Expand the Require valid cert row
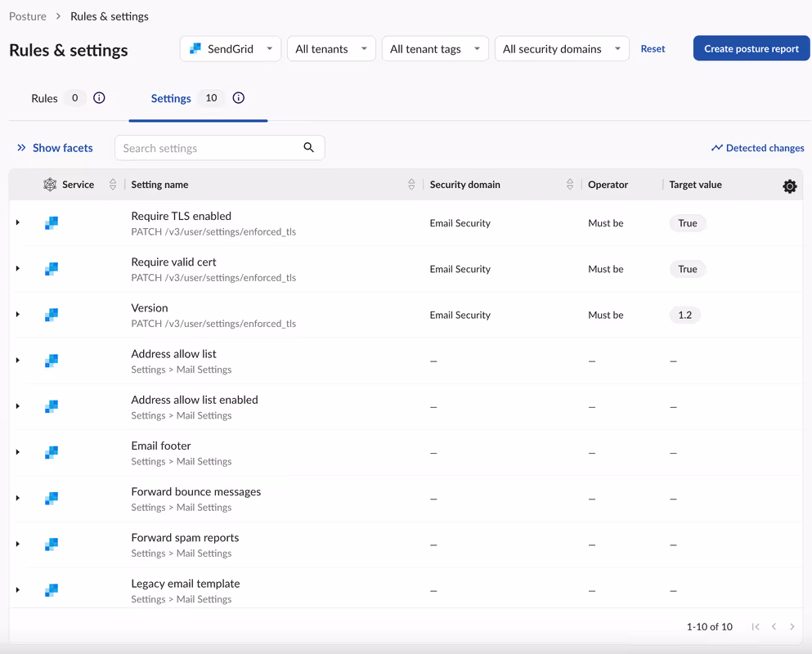 tap(18, 268)
